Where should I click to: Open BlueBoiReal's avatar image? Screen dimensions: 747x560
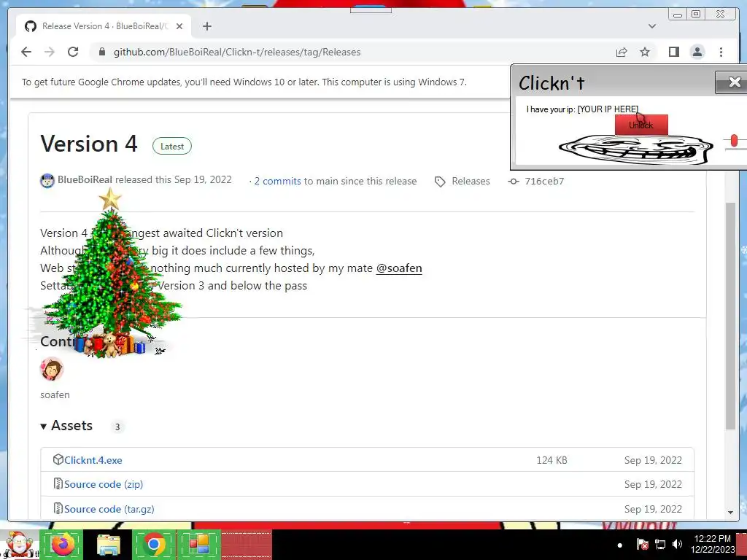point(47,181)
